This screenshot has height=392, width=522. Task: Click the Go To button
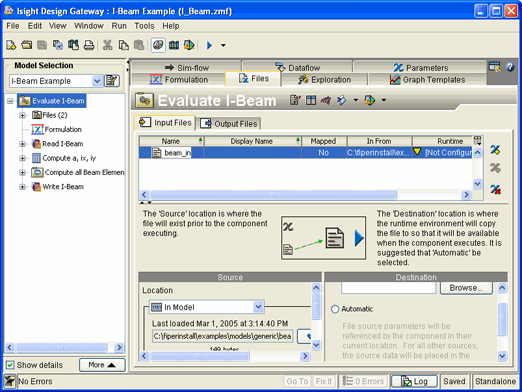coord(297,381)
